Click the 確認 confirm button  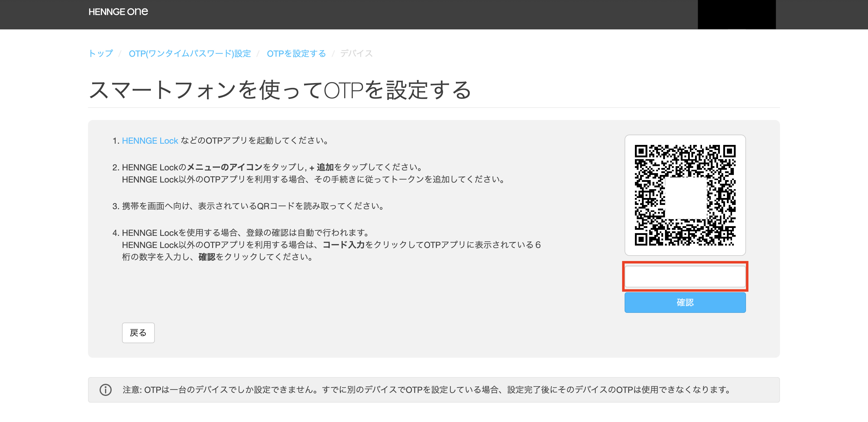point(685,302)
